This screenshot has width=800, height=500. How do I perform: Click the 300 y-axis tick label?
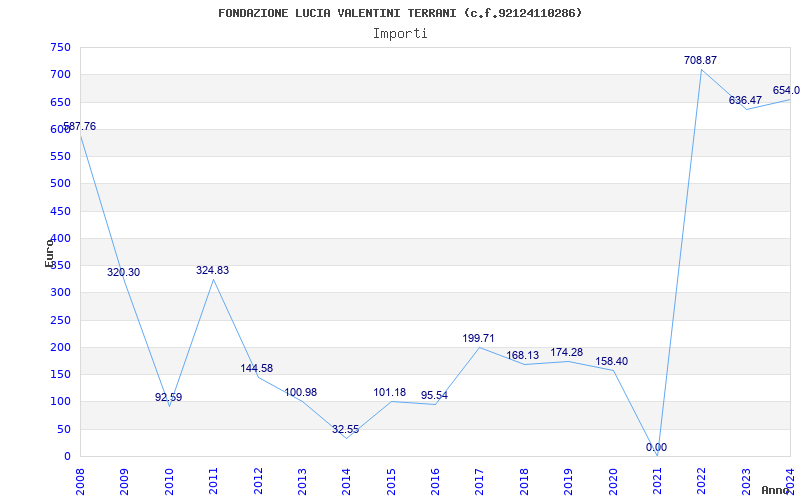tap(60, 293)
